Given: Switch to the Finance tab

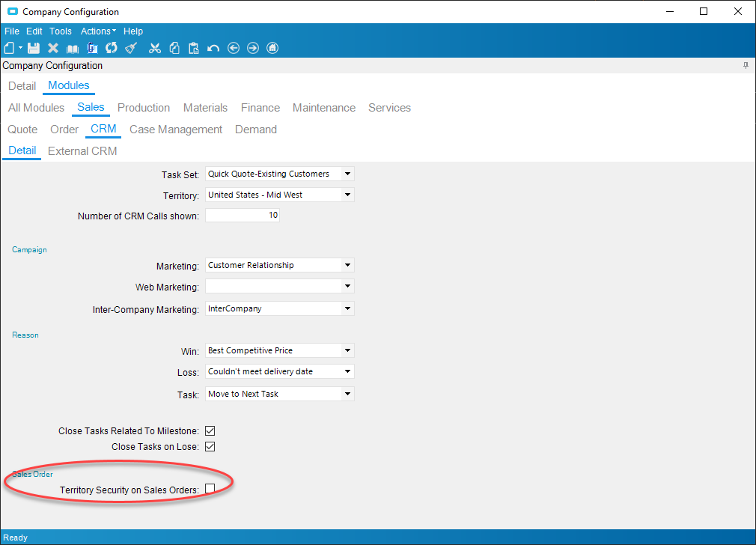Looking at the screenshot, I should point(260,108).
